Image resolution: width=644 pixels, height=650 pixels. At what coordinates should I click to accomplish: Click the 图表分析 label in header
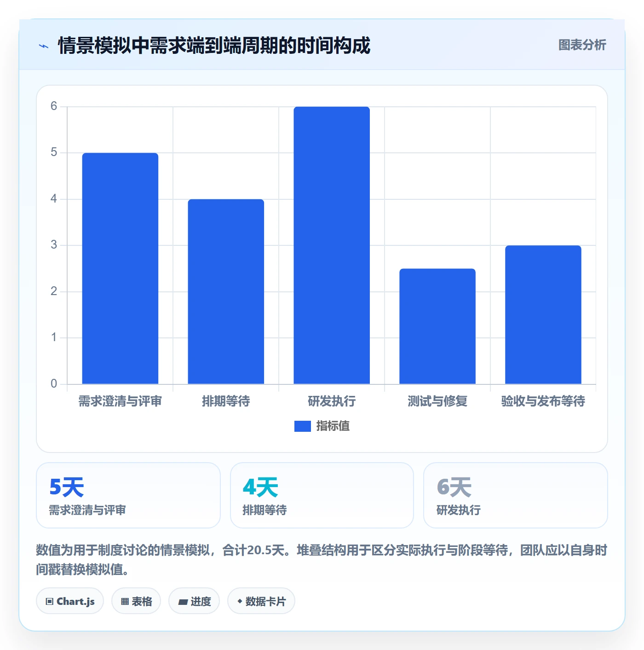coord(582,45)
